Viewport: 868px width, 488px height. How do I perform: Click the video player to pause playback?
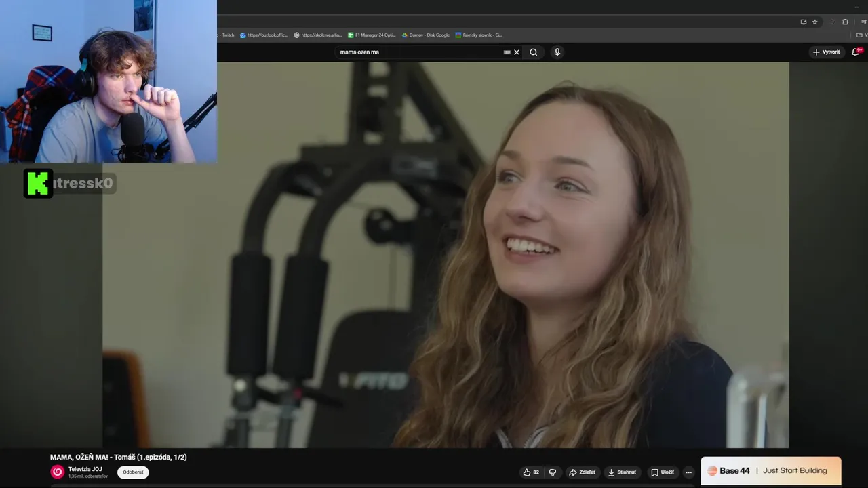click(x=446, y=255)
